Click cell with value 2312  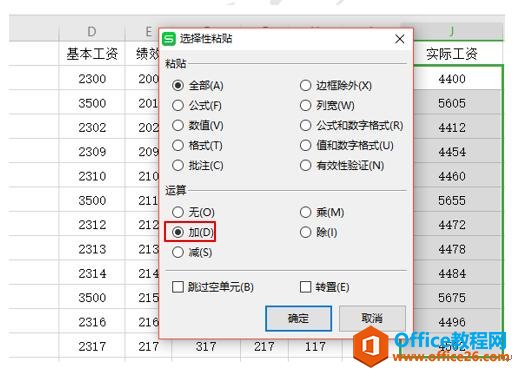[92, 225]
